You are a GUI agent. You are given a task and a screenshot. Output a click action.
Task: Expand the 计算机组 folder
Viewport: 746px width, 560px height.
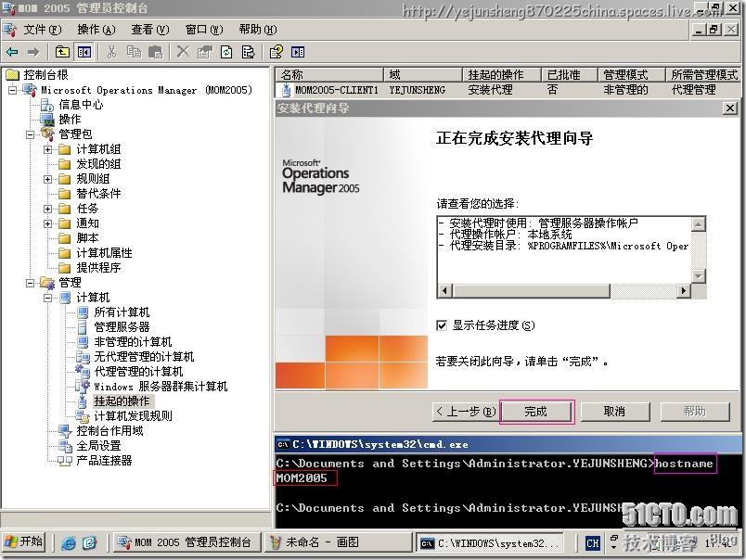(x=47, y=150)
